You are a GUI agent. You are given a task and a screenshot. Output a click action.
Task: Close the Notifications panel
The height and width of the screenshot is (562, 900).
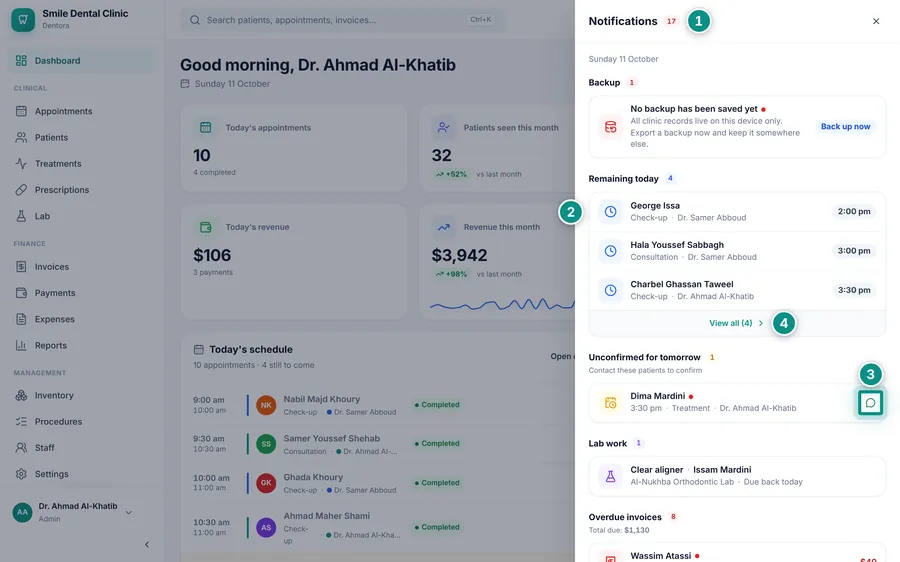(x=876, y=21)
